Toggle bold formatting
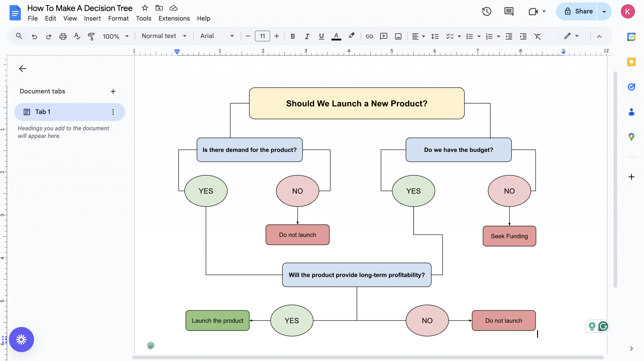 click(x=292, y=36)
